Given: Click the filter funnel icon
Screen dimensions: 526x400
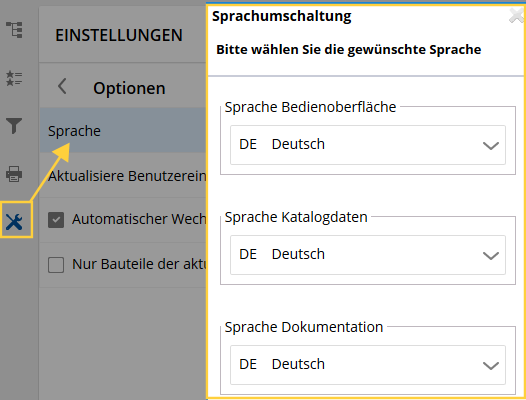Looking at the screenshot, I should pos(14,126).
